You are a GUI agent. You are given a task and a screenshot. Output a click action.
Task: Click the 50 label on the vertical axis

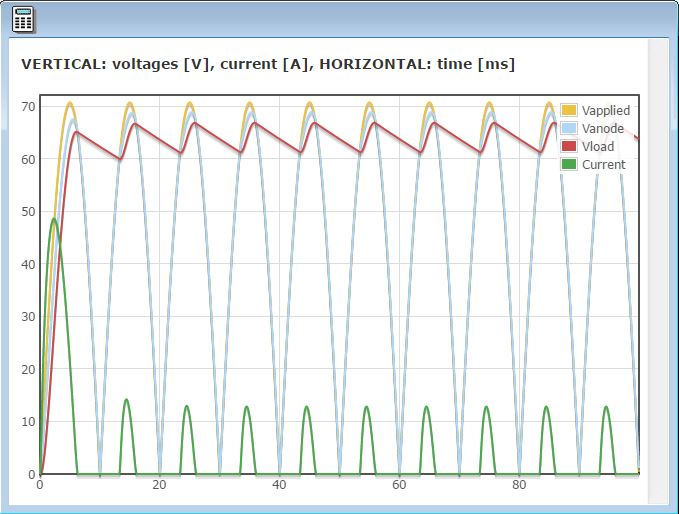[x=28, y=212]
